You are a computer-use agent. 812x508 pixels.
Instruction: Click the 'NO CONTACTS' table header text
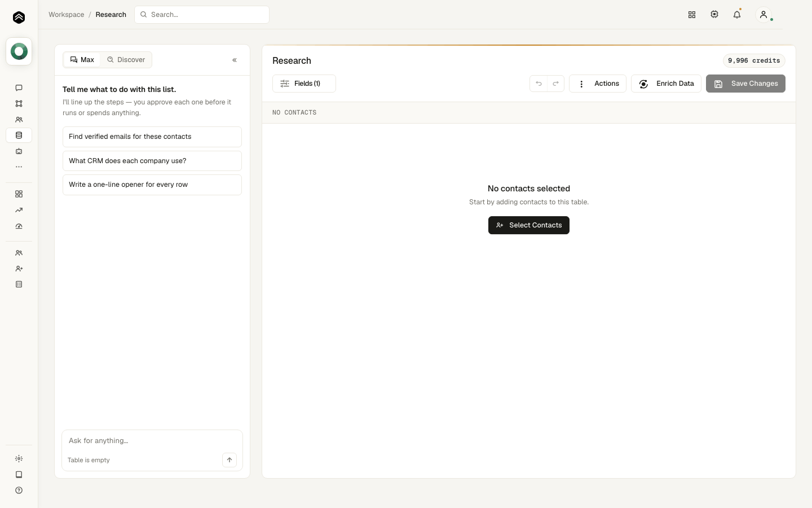pos(294,113)
